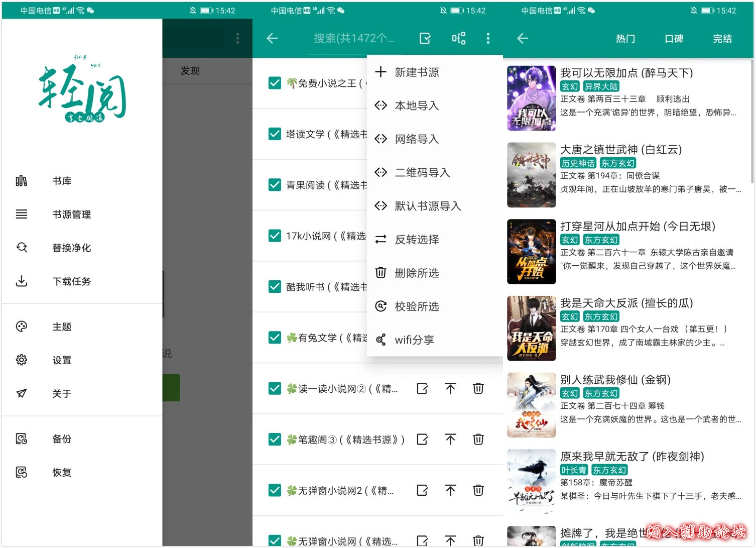
Task: Uncheck the 青果阅读 source
Action: [x=275, y=185]
